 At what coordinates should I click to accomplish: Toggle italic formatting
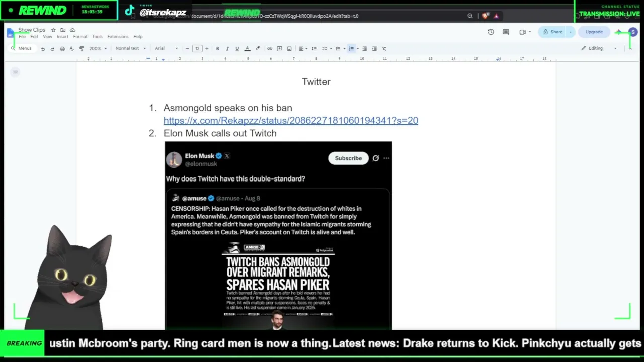(x=227, y=49)
